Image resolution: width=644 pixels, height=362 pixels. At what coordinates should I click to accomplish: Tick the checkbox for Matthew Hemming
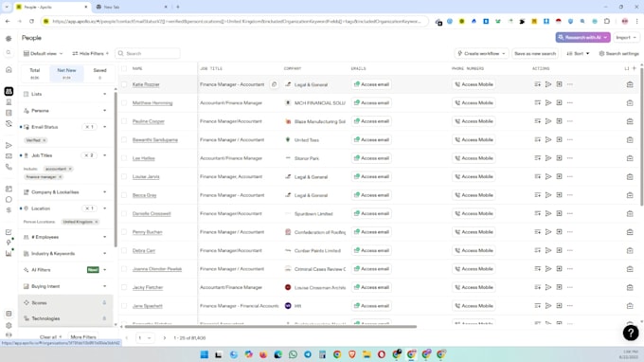point(124,102)
